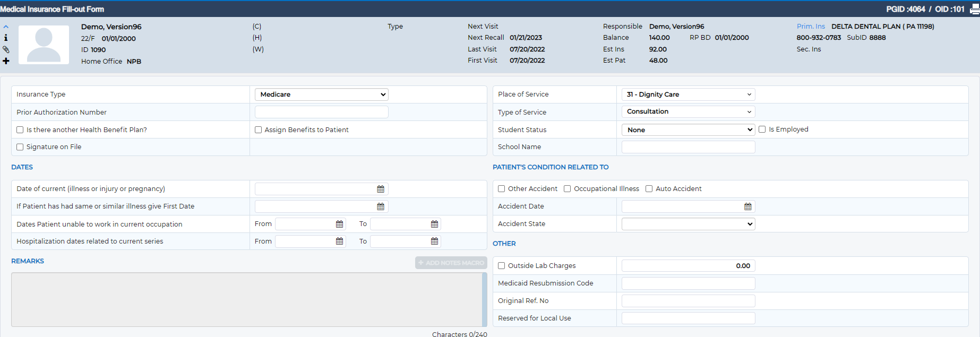Viewport: 980px width, 337px height.
Task: Open unable to work To date calendar
Action: click(x=434, y=224)
